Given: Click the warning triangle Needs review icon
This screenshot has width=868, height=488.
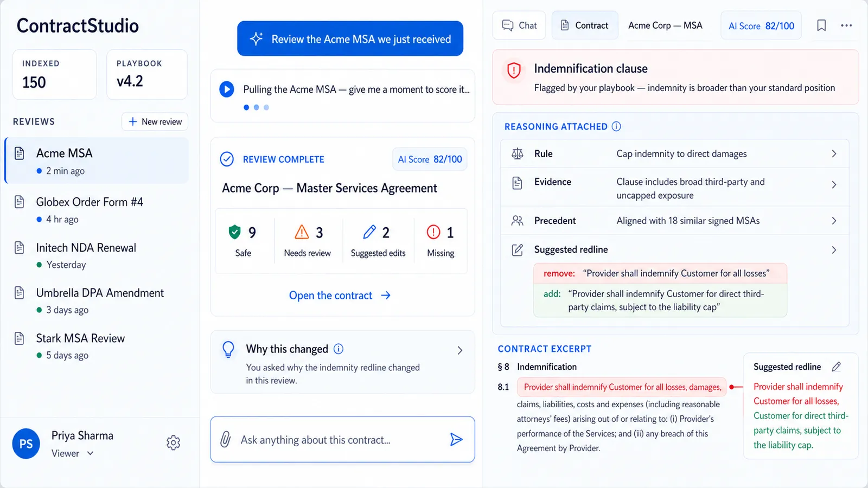Looking at the screenshot, I should (x=302, y=232).
